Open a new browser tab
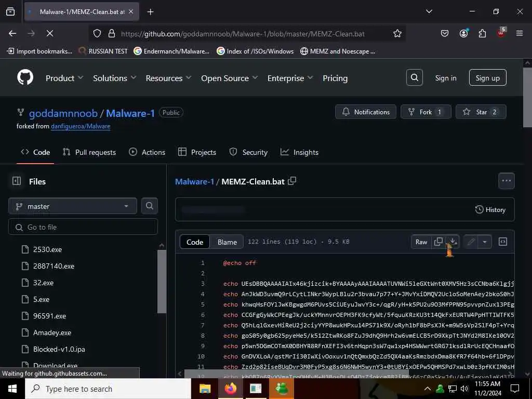532x399 pixels. pos(150,12)
